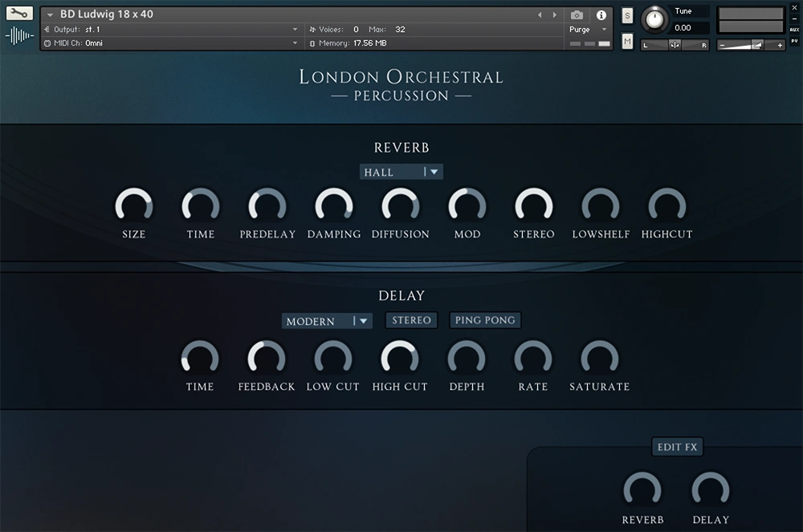Click the reverb LOWSHELF knob
This screenshot has height=532, width=803.
coord(600,205)
